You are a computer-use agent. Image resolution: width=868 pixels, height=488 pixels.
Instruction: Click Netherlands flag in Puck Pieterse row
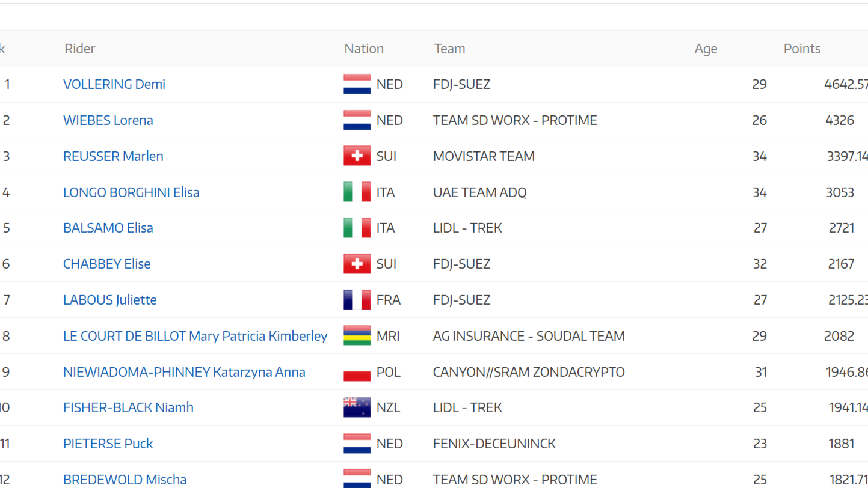(357, 444)
